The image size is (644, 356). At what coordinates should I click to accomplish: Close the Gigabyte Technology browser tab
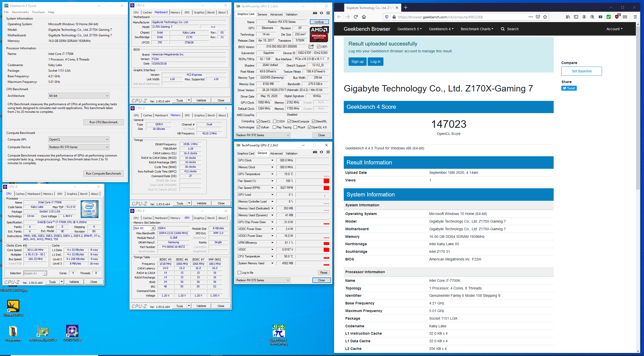(x=397, y=8)
